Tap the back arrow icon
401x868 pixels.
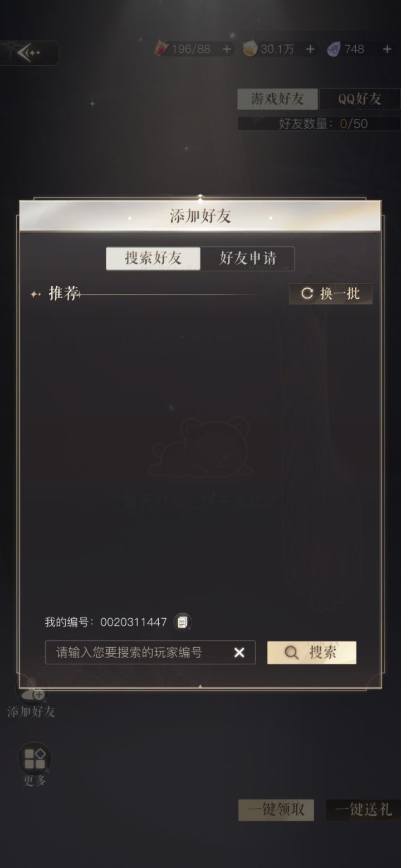(x=28, y=53)
